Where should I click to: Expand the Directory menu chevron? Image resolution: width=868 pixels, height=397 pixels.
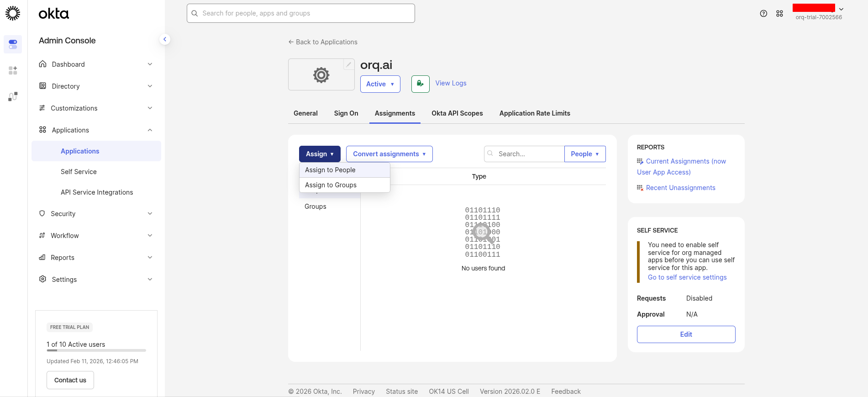click(150, 86)
